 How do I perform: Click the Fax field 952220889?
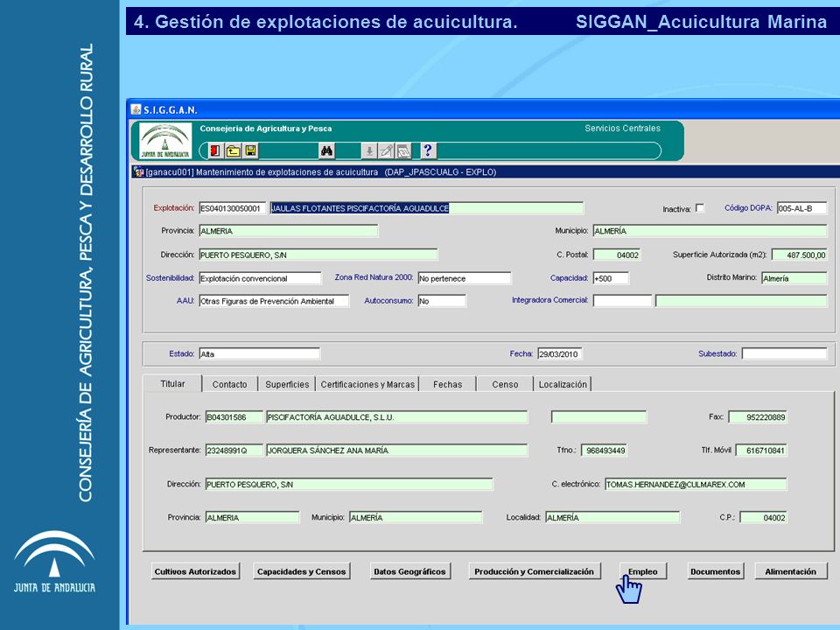point(758,416)
